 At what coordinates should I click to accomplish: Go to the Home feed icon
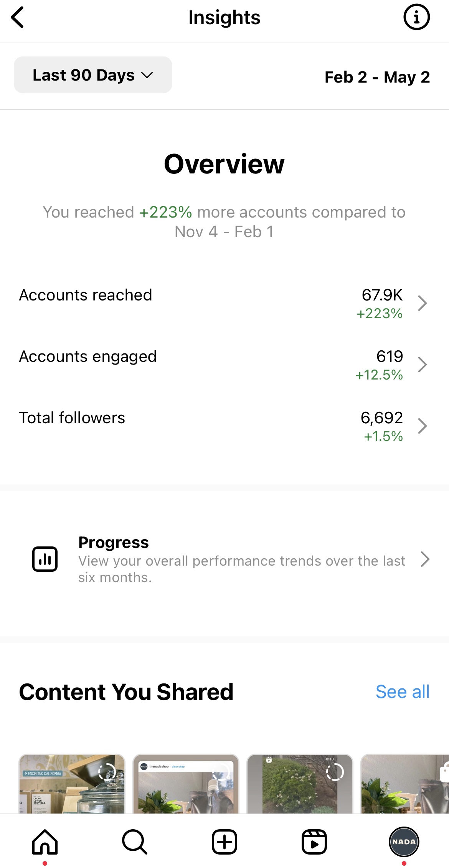pos(45,842)
